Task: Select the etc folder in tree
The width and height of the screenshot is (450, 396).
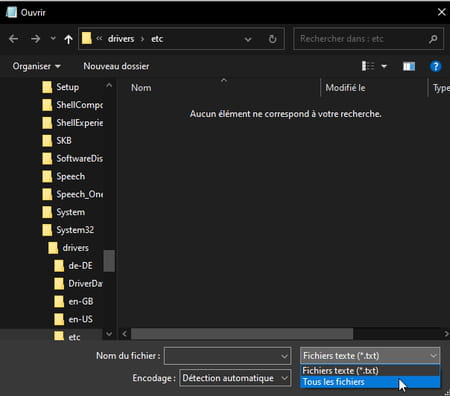Action: [x=67, y=337]
